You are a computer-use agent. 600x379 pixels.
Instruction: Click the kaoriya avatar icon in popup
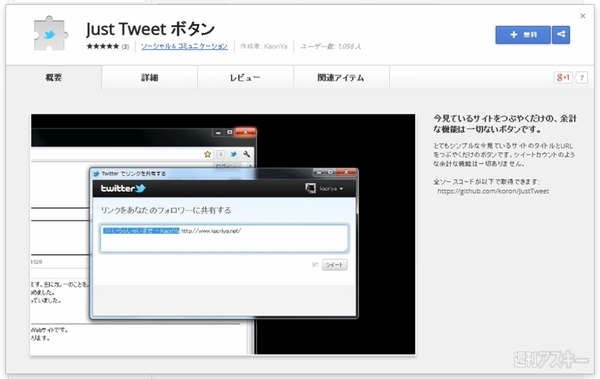tap(310, 188)
